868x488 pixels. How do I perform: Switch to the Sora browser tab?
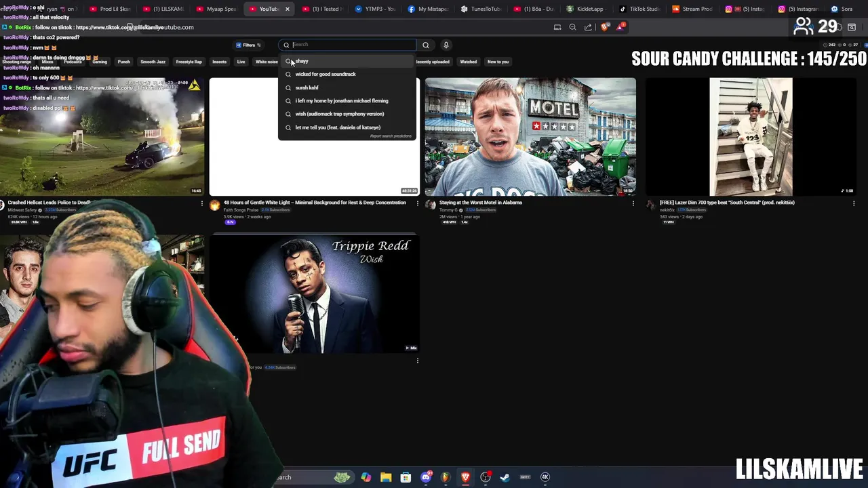tap(842, 9)
